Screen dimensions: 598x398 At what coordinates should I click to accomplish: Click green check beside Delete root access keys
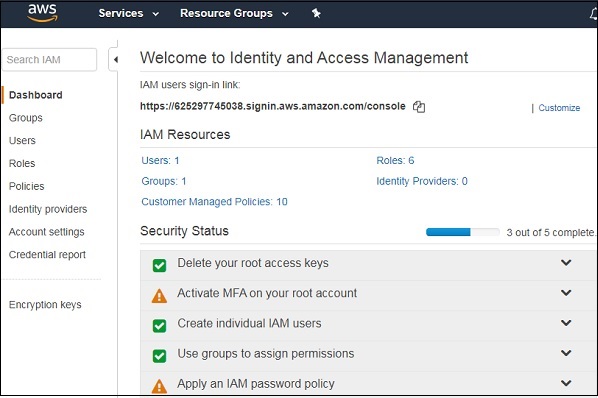159,265
